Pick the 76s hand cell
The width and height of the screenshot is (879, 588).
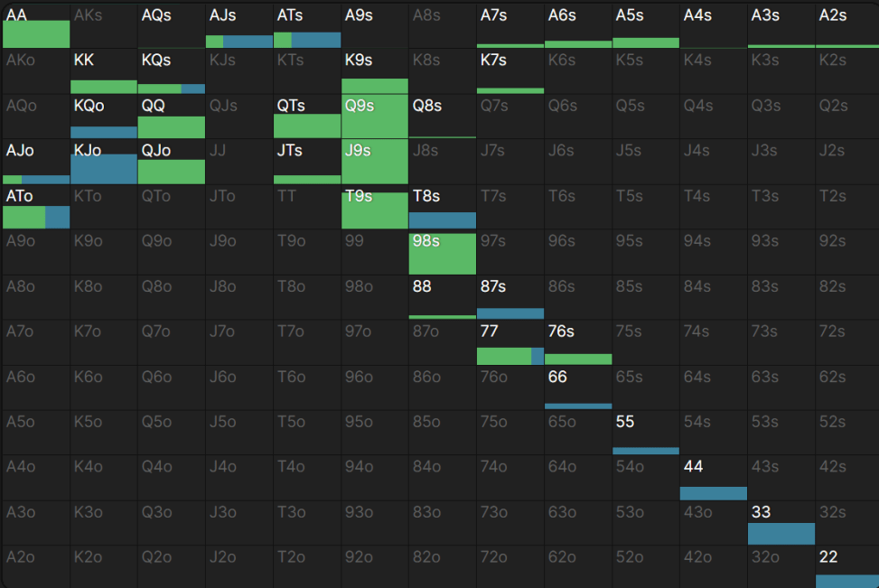[578, 342]
